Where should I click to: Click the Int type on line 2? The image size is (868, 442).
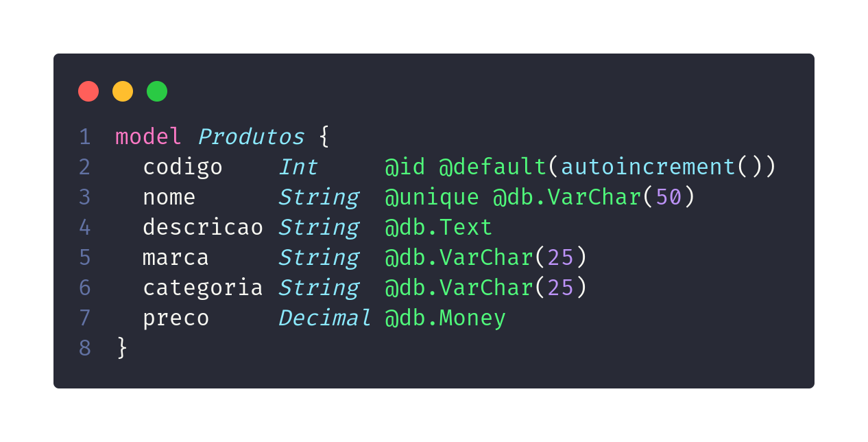click(x=298, y=167)
